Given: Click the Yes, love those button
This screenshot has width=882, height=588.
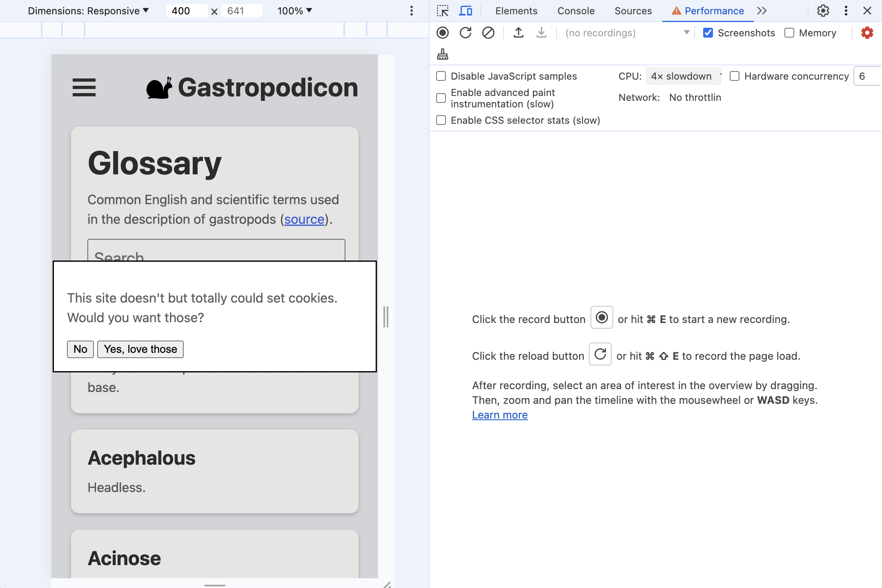Looking at the screenshot, I should coord(140,348).
